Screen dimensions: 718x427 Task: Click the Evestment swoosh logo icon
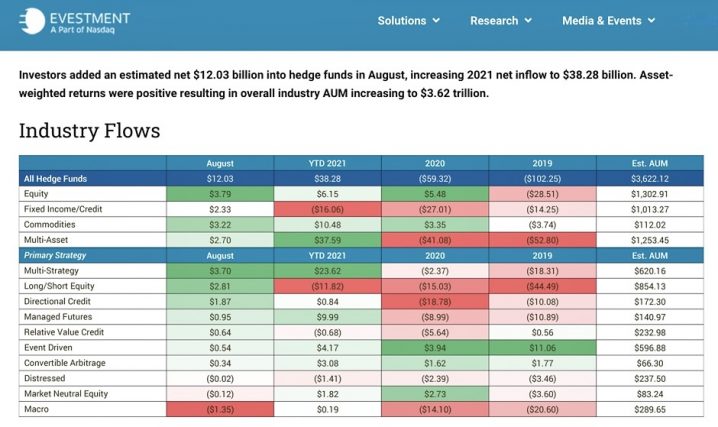point(31,21)
